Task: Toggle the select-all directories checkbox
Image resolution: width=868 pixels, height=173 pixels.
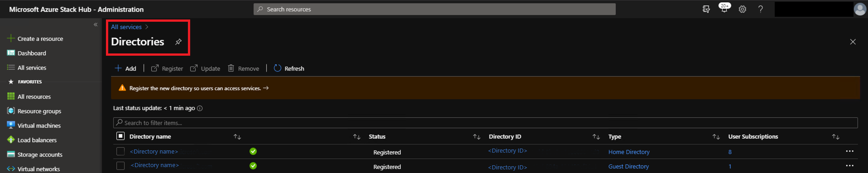Action: (x=120, y=136)
